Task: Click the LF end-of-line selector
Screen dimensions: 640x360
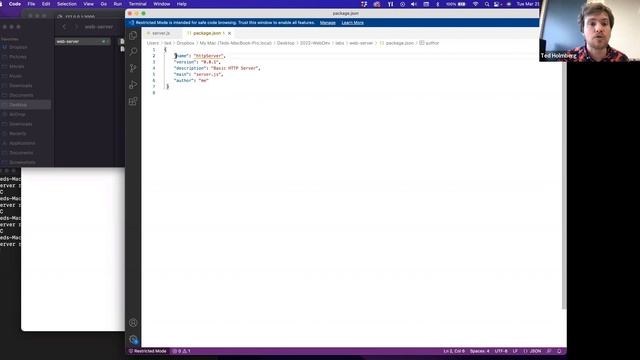Action: coord(515,351)
